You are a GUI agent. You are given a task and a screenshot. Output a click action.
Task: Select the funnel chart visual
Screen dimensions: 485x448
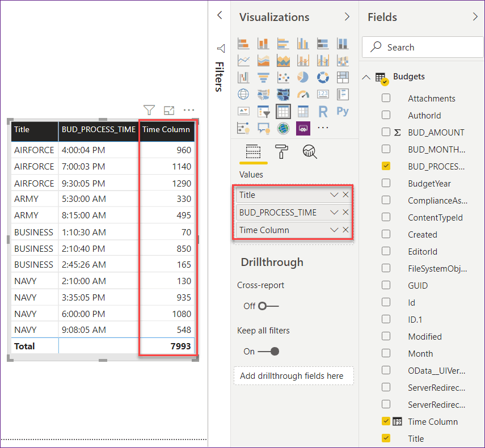pos(263,77)
